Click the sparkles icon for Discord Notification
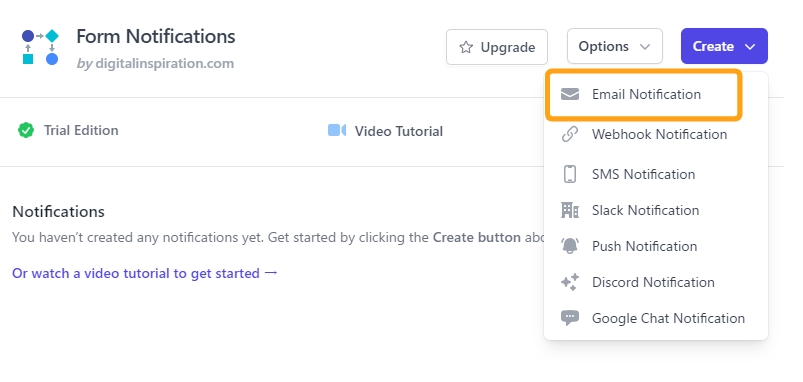803x382 pixels. [x=569, y=282]
